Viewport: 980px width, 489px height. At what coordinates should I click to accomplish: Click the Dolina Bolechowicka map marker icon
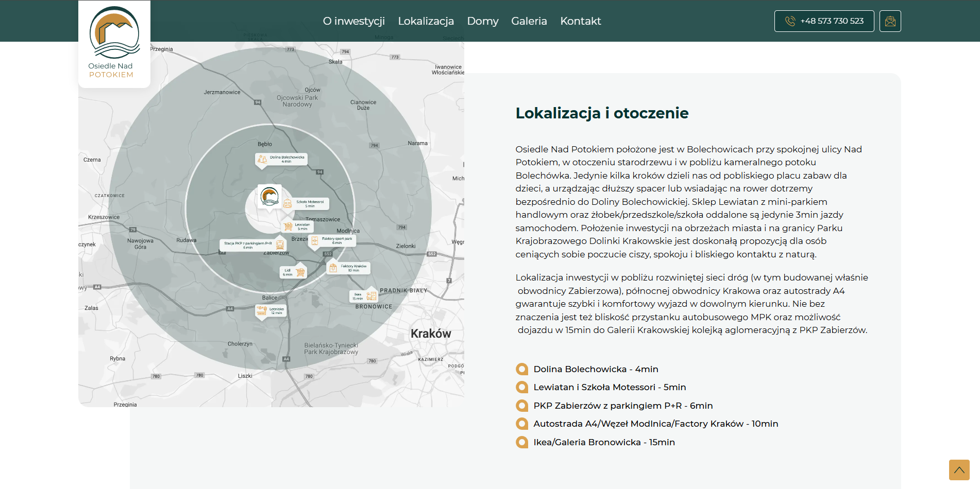262,160
